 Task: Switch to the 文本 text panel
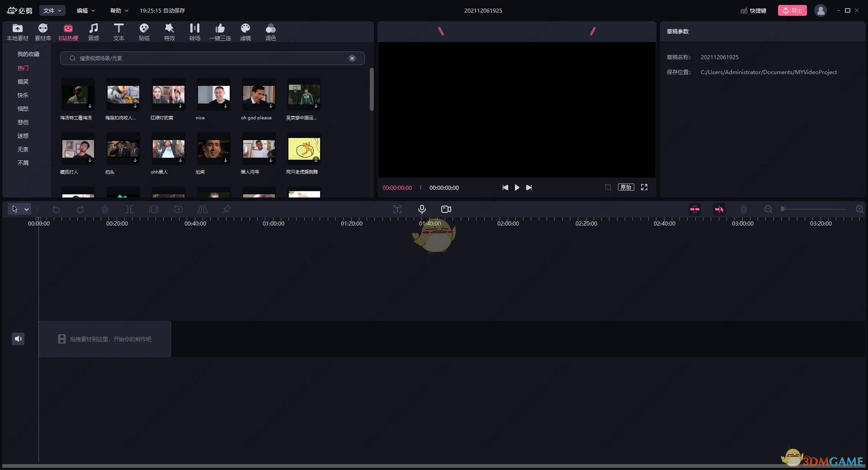click(119, 32)
